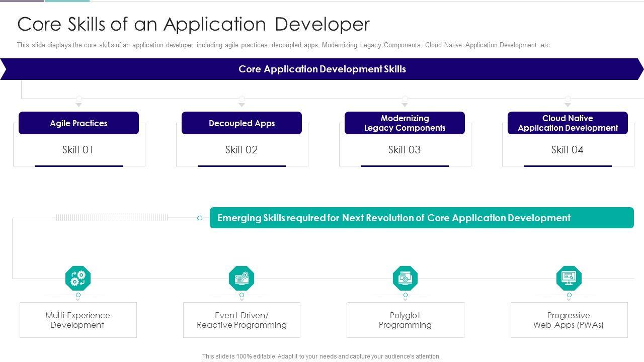Click the slide title Core Skills heading
This screenshot has width=644, height=362.
pos(194,24)
